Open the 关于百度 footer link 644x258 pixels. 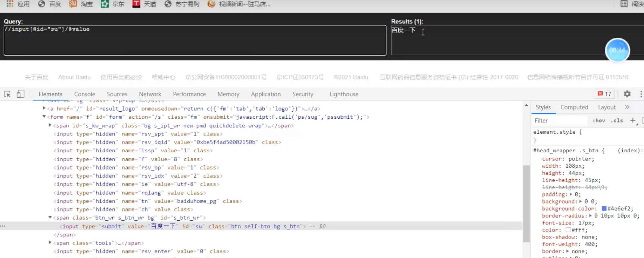coord(37,77)
